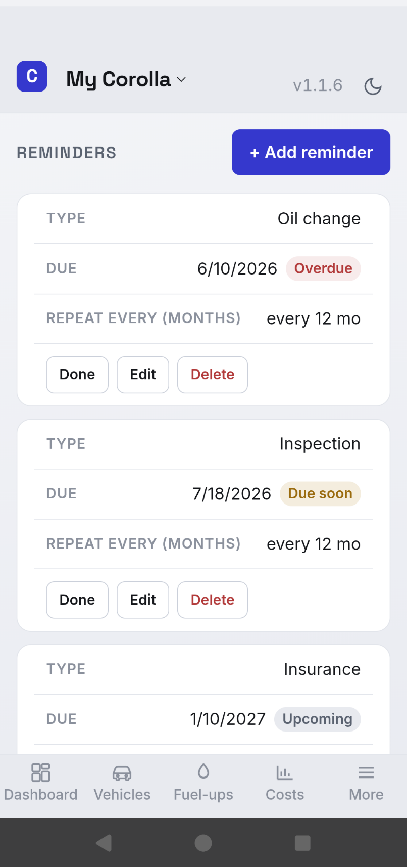Click the Overdue status badge
407x868 pixels.
coord(323,268)
